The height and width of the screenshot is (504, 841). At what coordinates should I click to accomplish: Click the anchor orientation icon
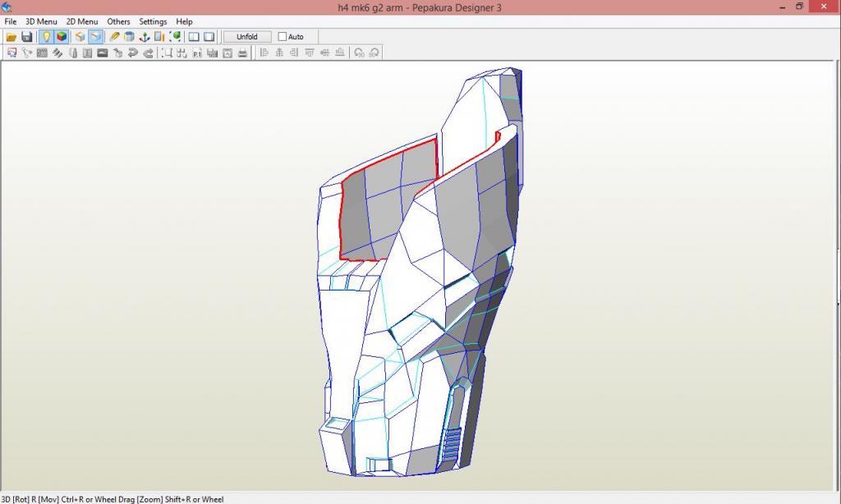(x=145, y=36)
